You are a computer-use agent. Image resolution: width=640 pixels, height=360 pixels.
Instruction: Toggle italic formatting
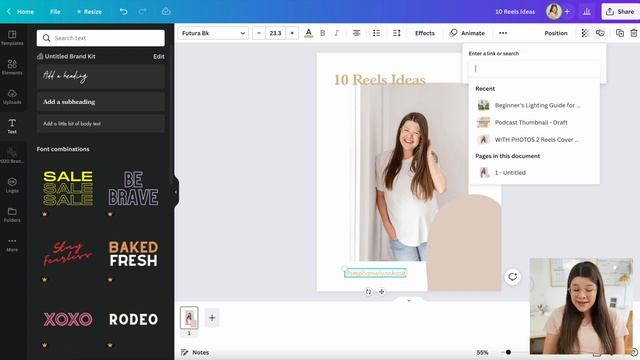[336, 33]
